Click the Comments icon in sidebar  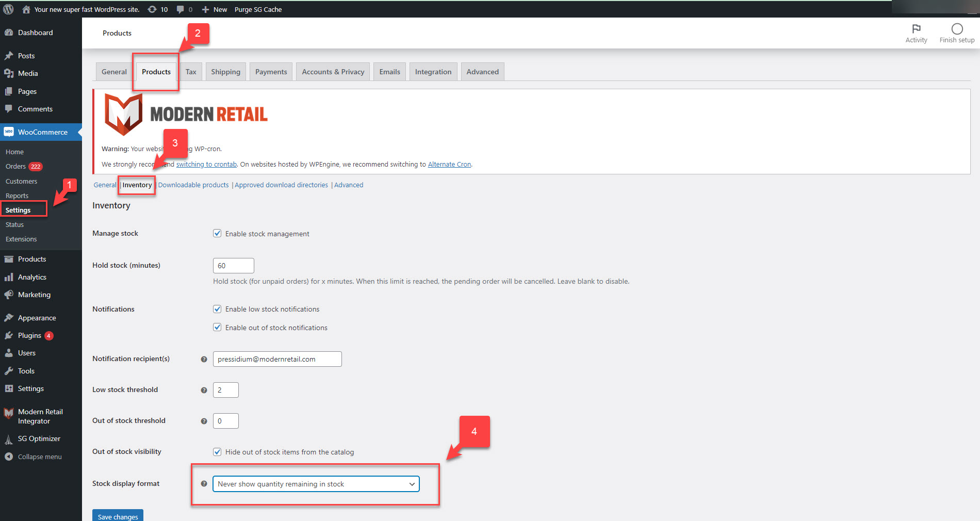click(9, 109)
